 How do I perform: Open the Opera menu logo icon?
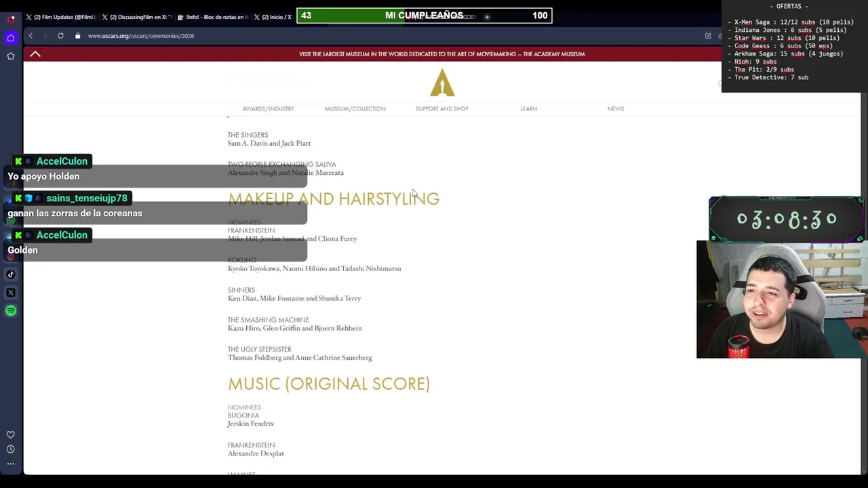coord(11,19)
